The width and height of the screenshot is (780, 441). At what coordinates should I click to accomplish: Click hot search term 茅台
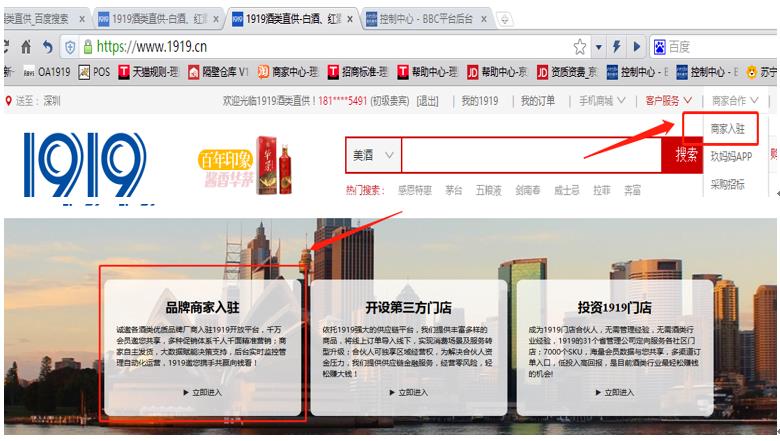[x=453, y=190]
